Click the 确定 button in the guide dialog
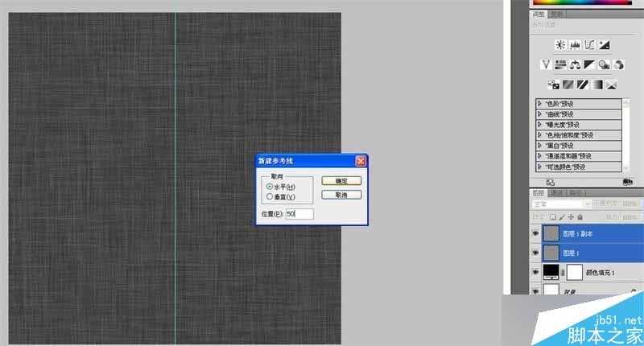 341,181
